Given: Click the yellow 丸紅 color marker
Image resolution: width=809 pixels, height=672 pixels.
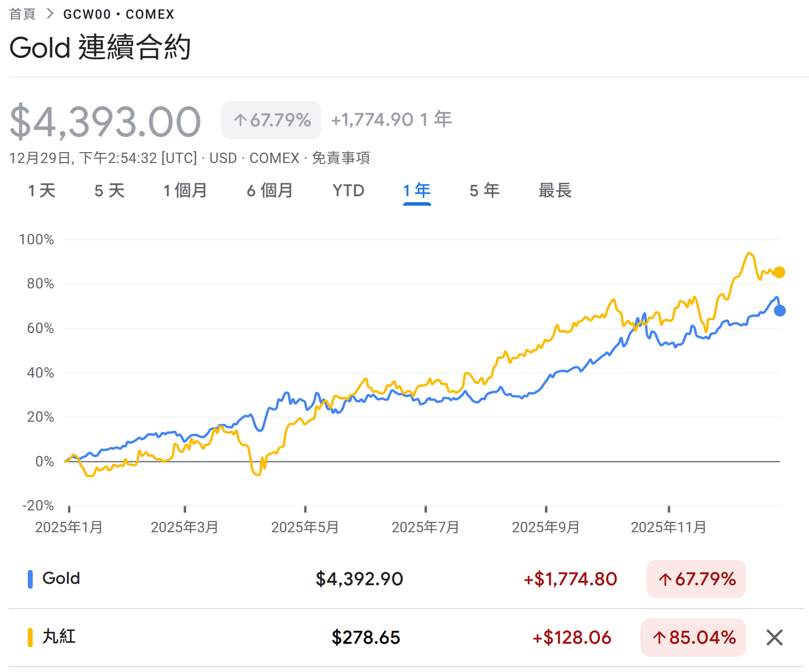Looking at the screenshot, I should (30, 637).
